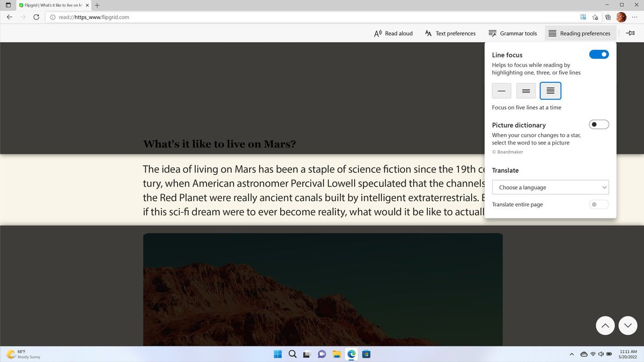644x362 pixels.
Task: Select three-line focus mode
Action: pyautogui.click(x=525, y=91)
